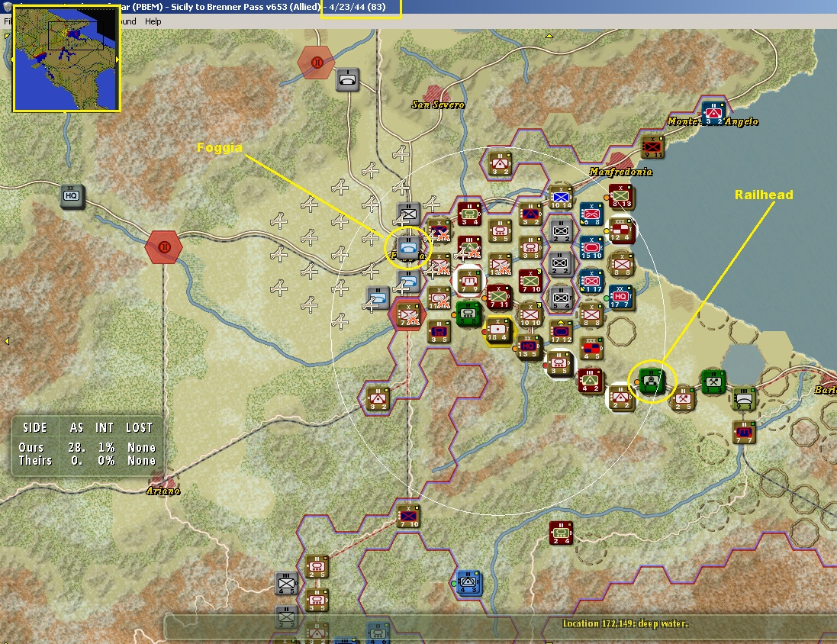Open the Help menu

(x=153, y=21)
